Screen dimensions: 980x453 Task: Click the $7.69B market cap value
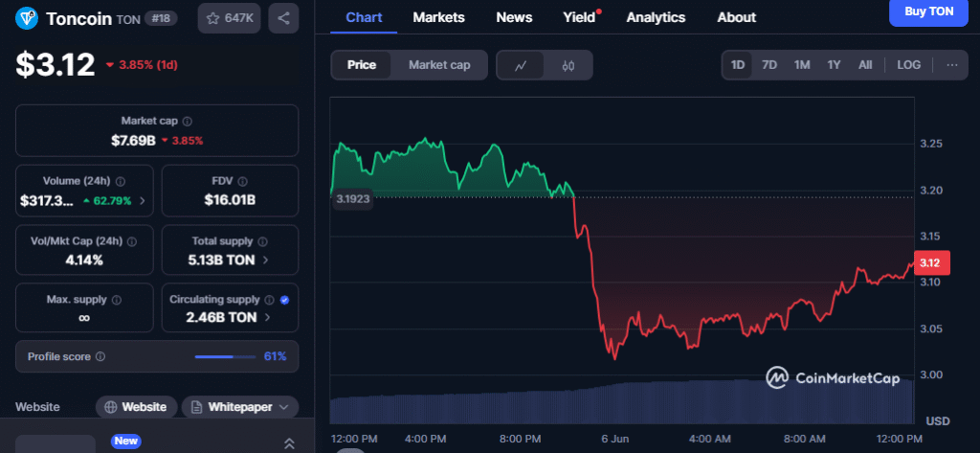click(x=133, y=141)
